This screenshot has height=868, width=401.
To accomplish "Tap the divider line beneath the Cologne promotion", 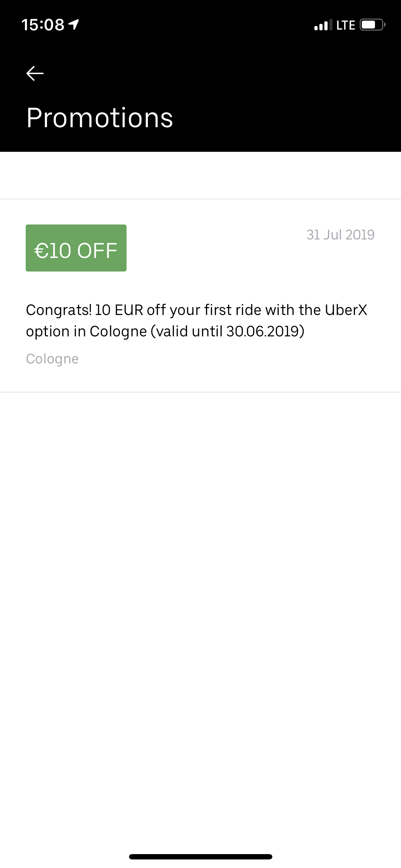I will (200, 392).
